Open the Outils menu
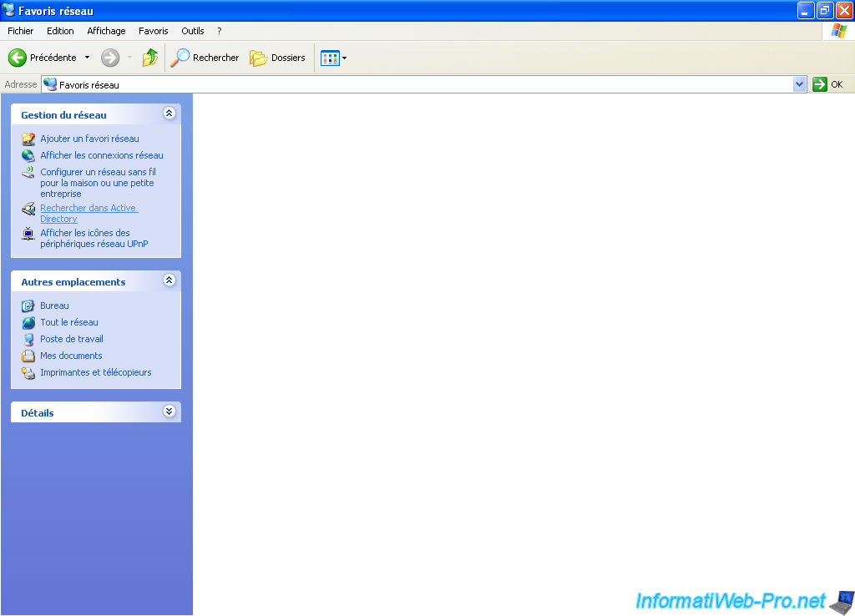Image resolution: width=855 pixels, height=616 pixels. coord(192,31)
